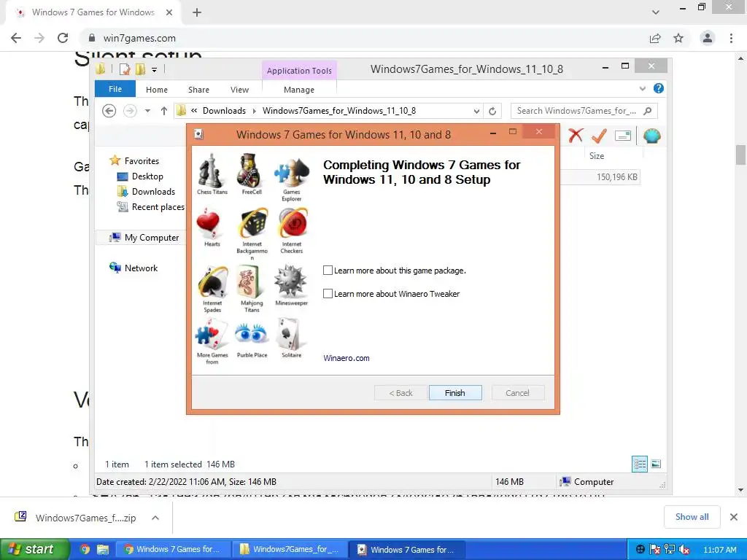Click the breadcrumb arrow after Downloads

254,111
